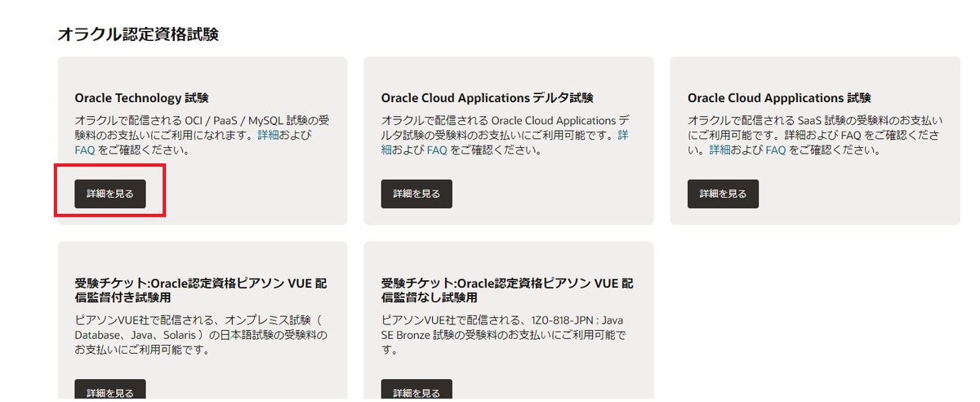Select the Oracle Technology 試験 card title
The width and height of the screenshot is (980, 402).
tap(141, 98)
